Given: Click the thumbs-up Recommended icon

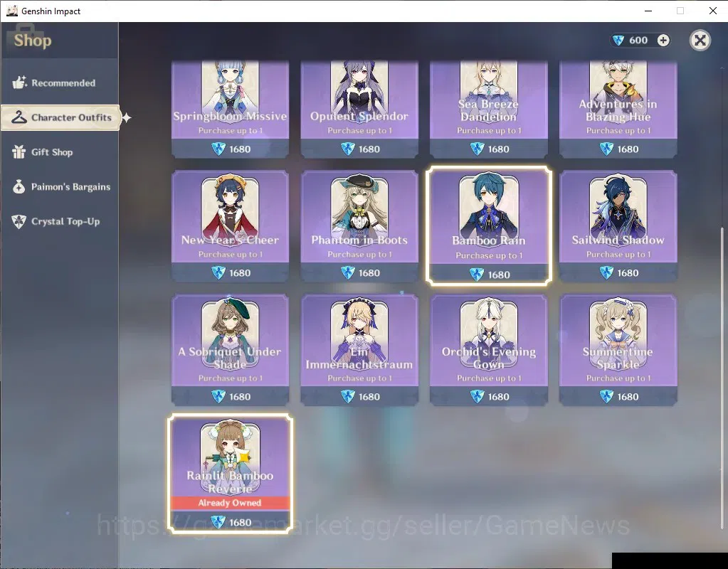Looking at the screenshot, I should point(19,83).
